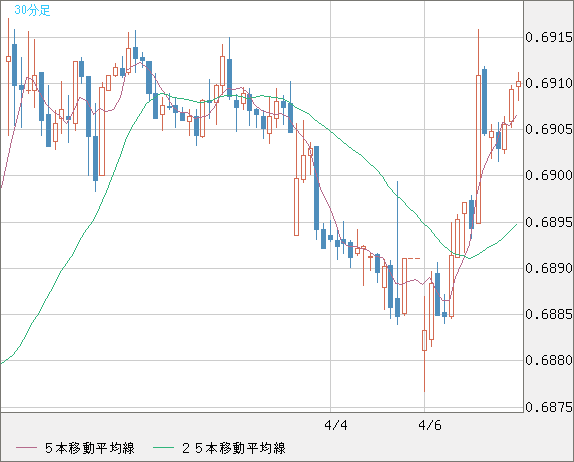This screenshot has width=574, height=462.
Task: Click the 0.6900 price axis label
Action: pyautogui.click(x=549, y=176)
